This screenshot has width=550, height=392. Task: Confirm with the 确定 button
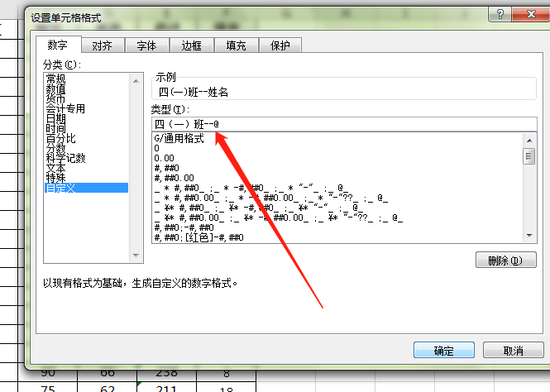coord(443,351)
